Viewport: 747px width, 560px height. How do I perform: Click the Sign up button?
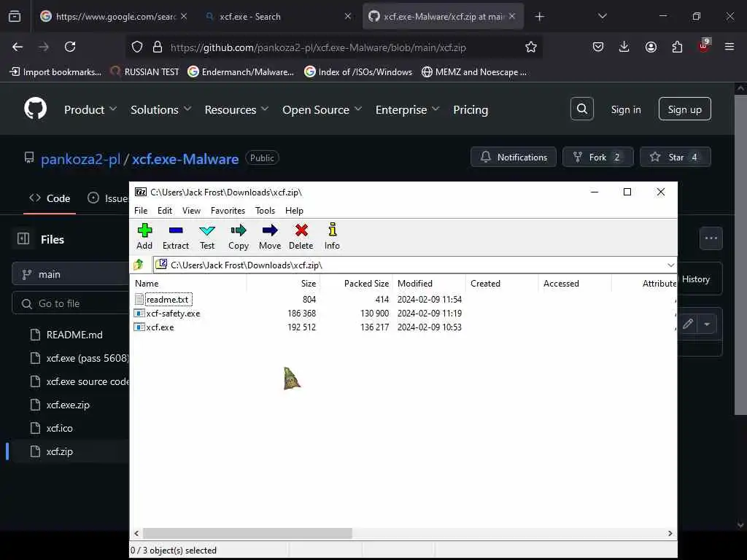coord(684,109)
